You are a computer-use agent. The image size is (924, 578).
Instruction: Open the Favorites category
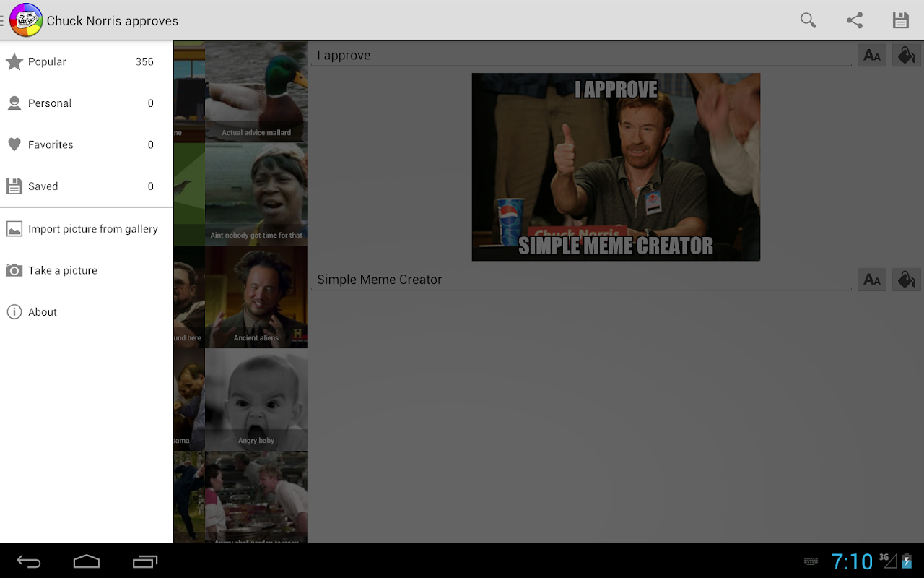coord(87,144)
